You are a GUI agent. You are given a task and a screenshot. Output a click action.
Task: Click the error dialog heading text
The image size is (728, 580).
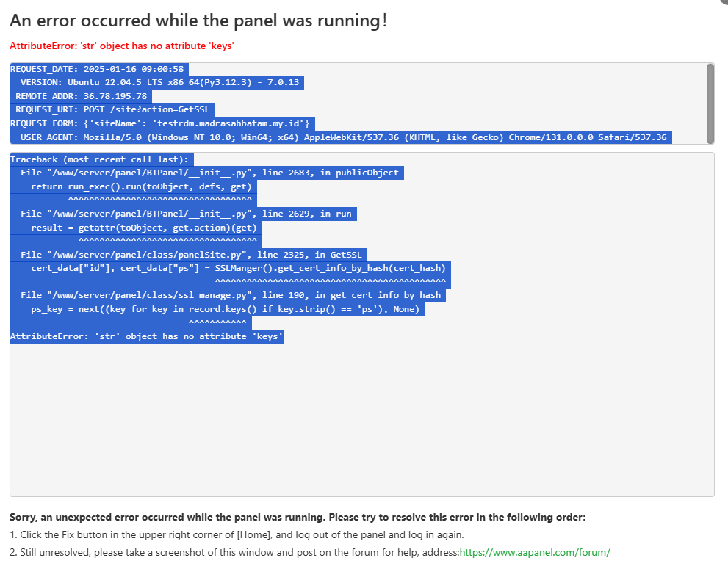(x=198, y=21)
